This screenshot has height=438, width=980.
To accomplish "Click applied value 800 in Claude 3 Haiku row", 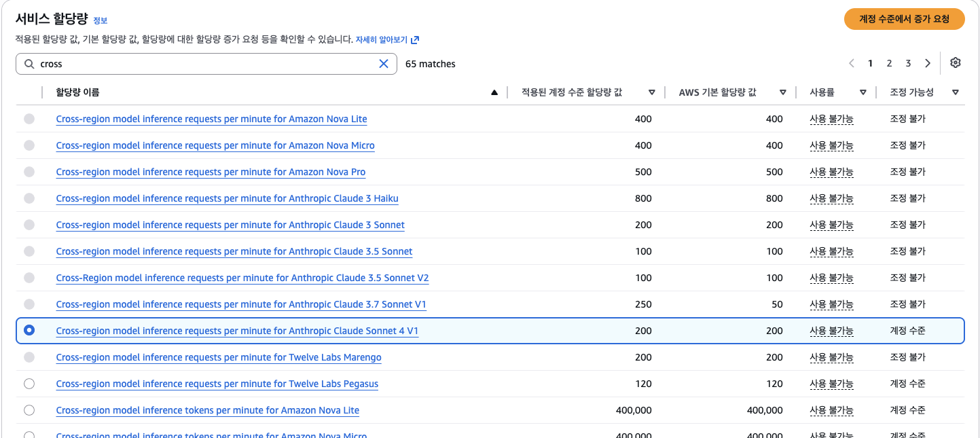I will point(643,198).
